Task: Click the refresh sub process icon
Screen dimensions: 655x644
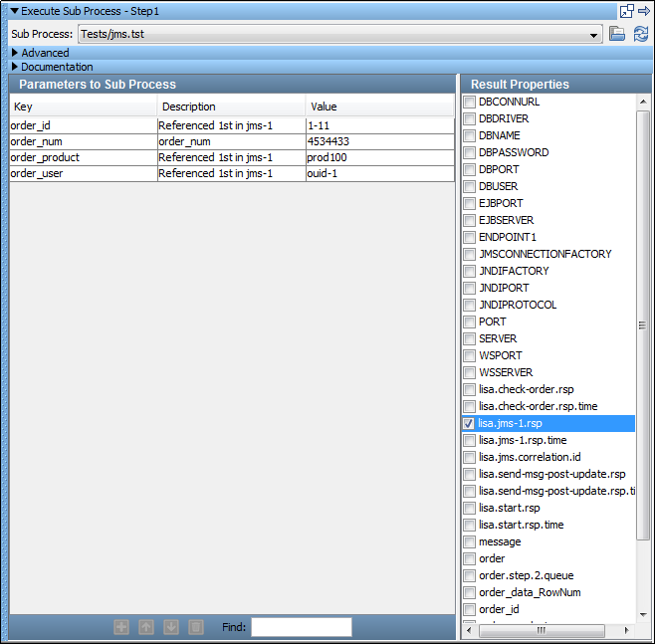Action: point(640,34)
